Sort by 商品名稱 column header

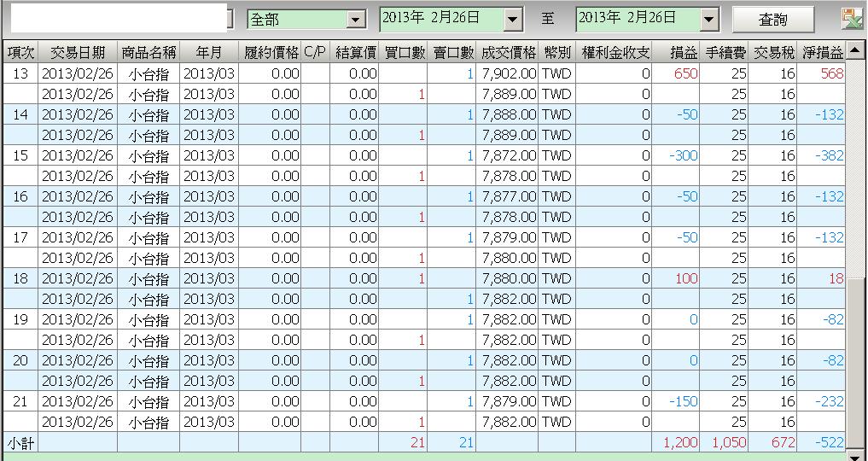[149, 53]
